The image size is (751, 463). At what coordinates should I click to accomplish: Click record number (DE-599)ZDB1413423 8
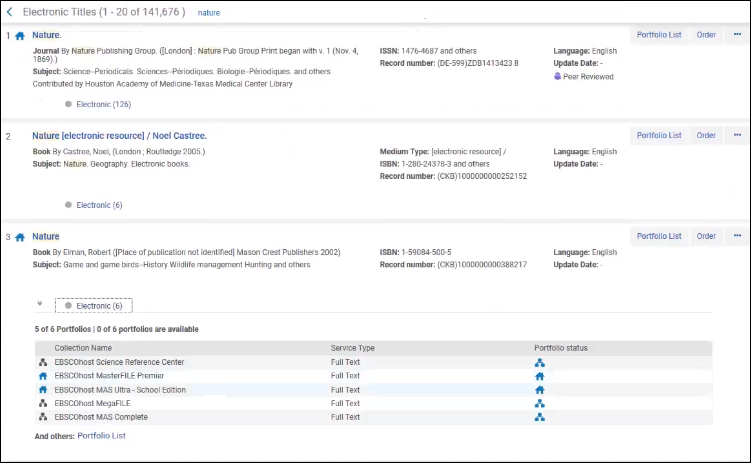tap(478, 63)
